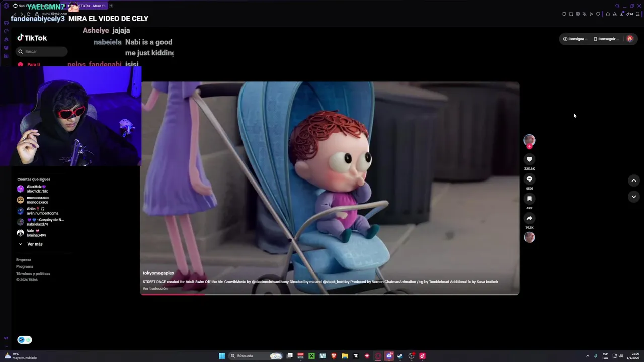This screenshot has height=362, width=644.
Task: Share the video using the arrow icon
Action: click(529, 218)
